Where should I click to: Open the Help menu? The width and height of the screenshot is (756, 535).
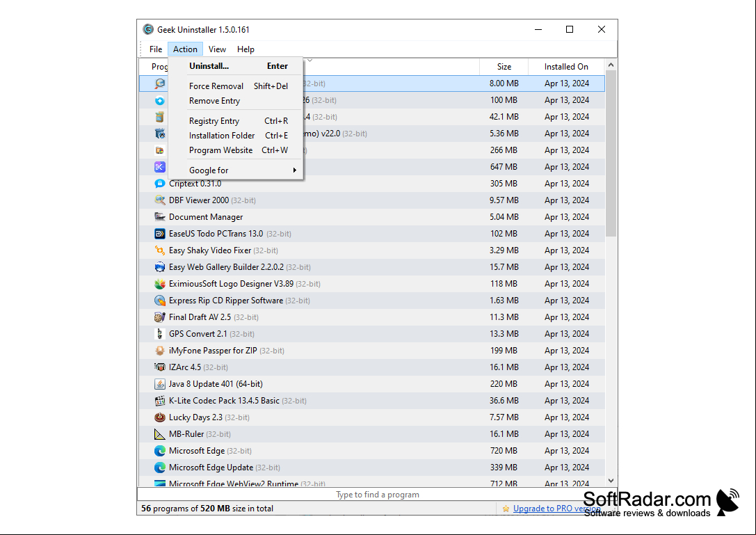tap(246, 49)
